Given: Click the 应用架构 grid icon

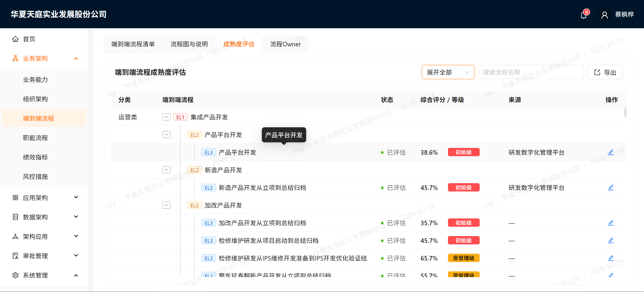Looking at the screenshot, I should 15,198.
